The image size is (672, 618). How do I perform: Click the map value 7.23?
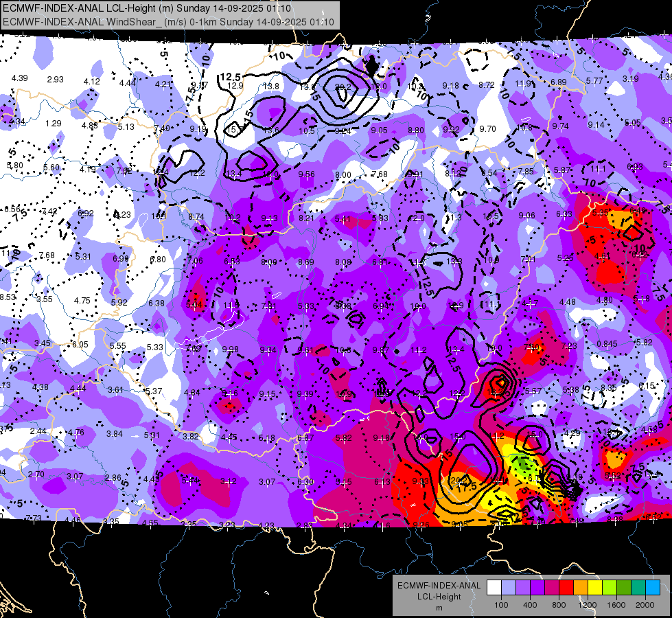coord(569,345)
